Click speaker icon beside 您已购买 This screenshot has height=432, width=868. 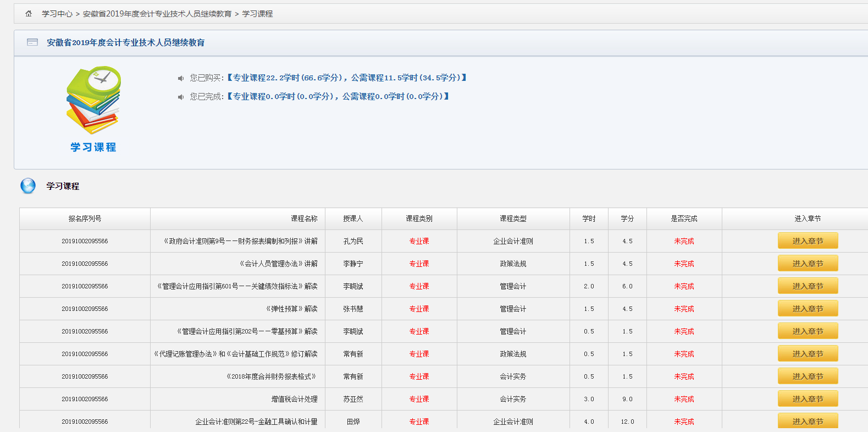coord(181,78)
